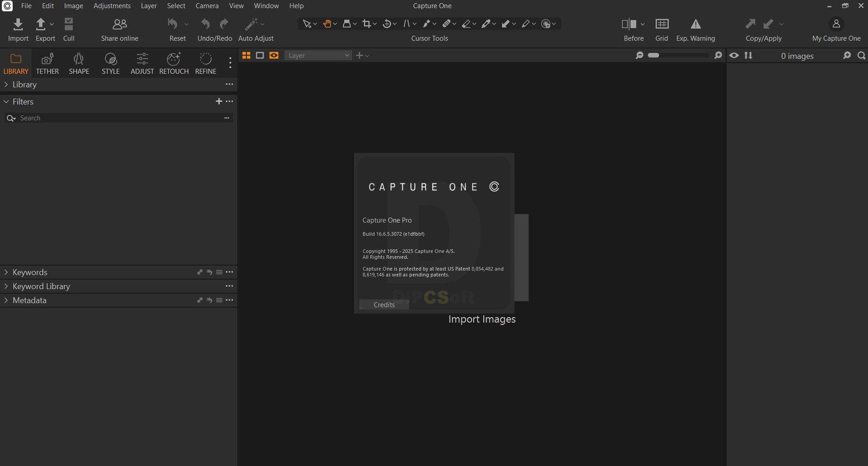Open the Library panel three-dot options
This screenshot has height=466, width=868.
click(230, 84)
